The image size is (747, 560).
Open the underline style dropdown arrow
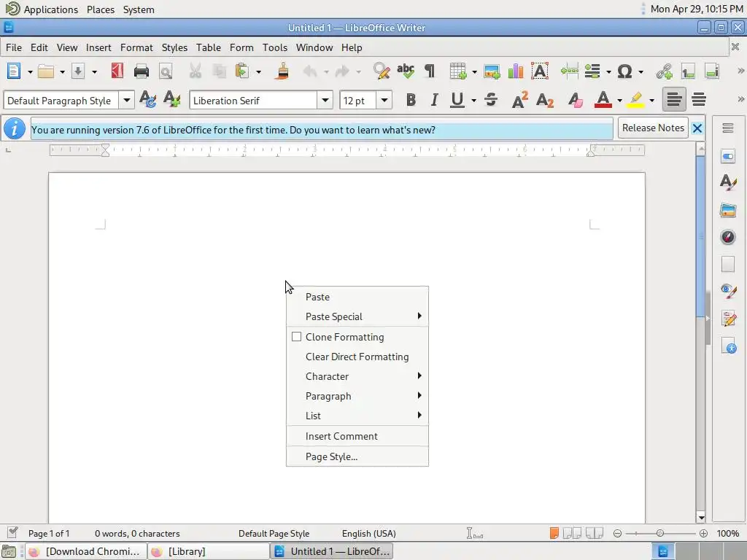(x=473, y=101)
